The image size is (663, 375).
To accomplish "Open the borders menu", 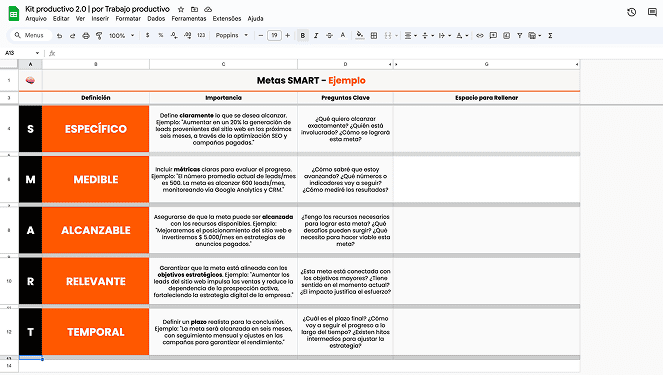I will point(374,36).
